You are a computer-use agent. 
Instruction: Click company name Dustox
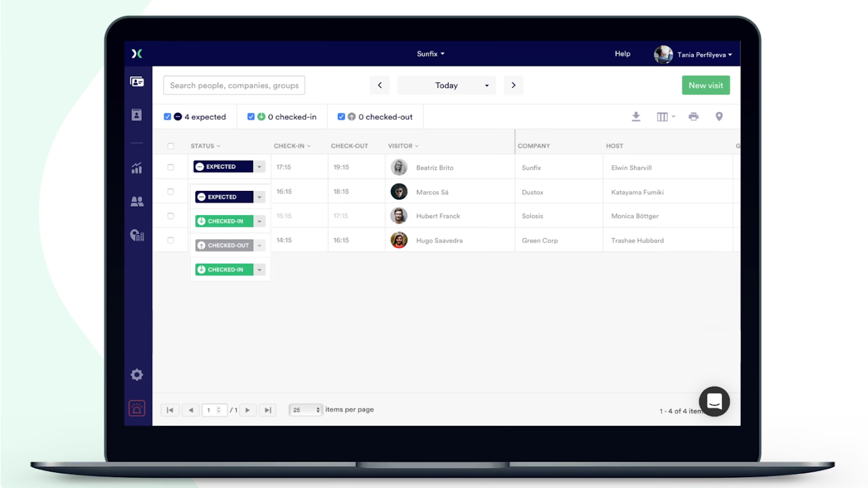[x=532, y=192]
